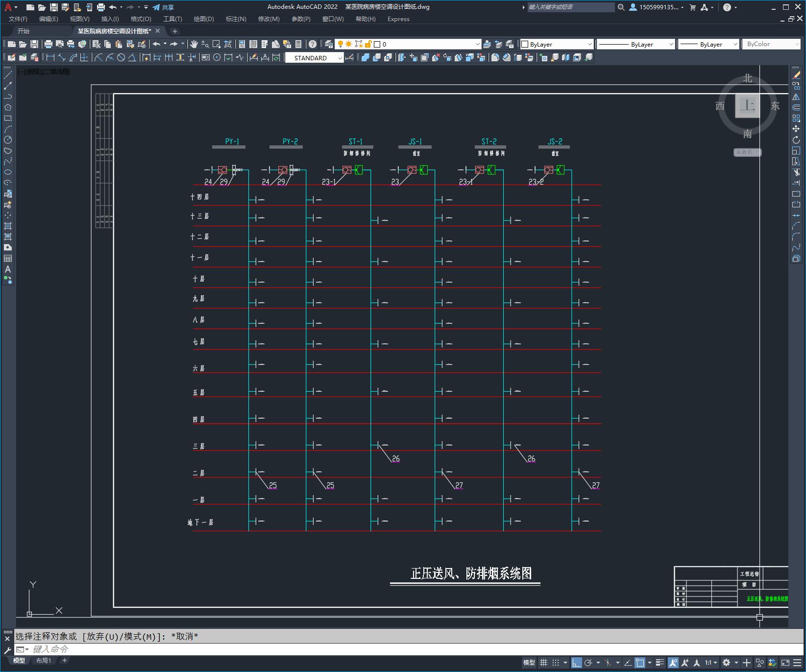The height and width of the screenshot is (672, 806).
Task: Toggle polar tracking in status bar
Action: point(588,663)
